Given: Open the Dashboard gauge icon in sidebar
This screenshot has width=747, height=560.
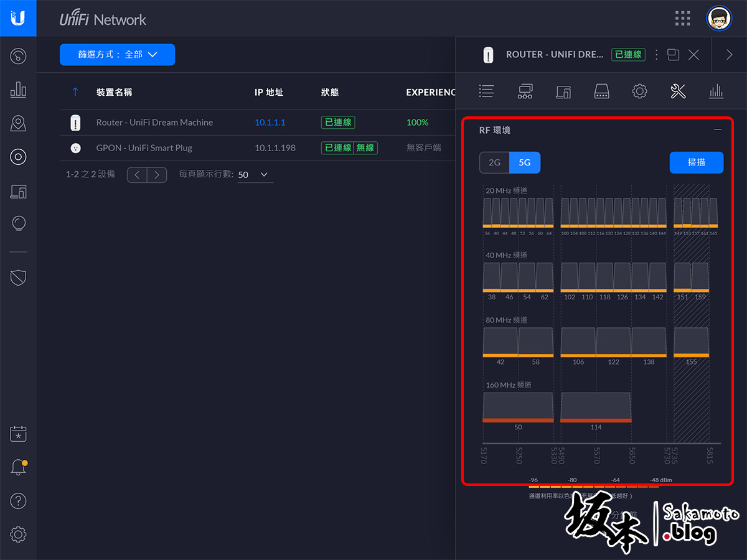Looking at the screenshot, I should click(18, 57).
